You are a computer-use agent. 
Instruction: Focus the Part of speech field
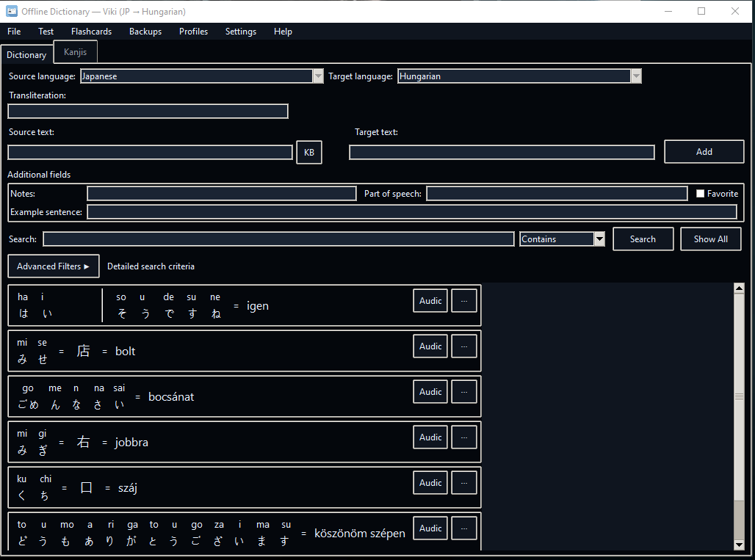pos(557,194)
